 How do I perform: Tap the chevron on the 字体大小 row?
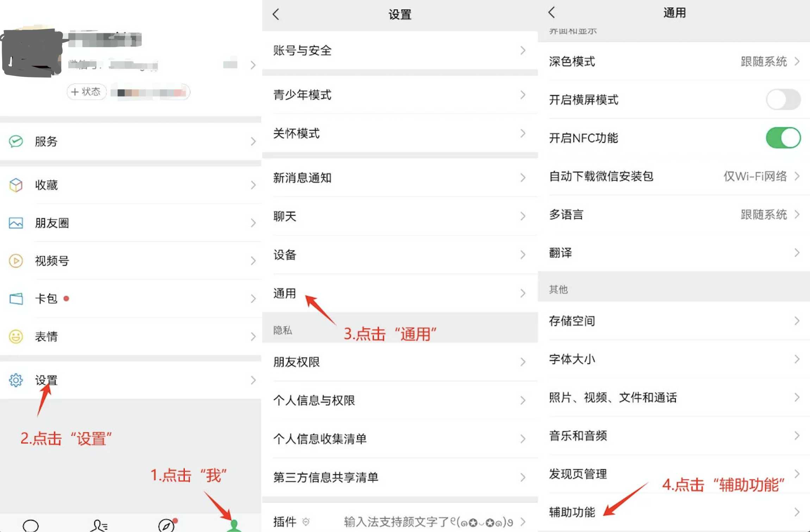click(797, 359)
